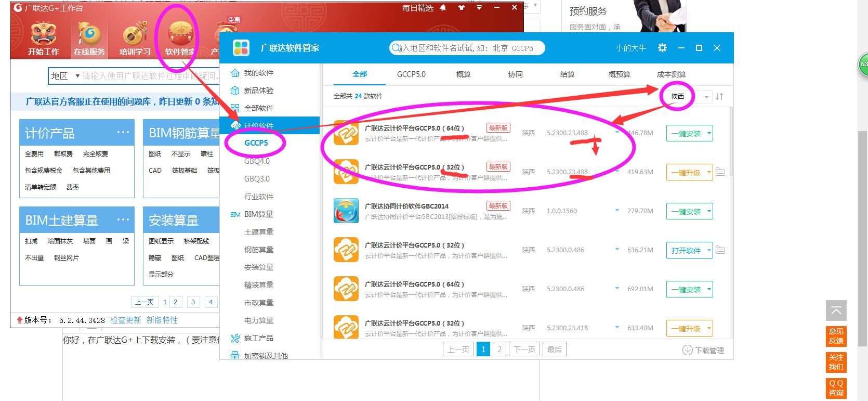Switch to the 概算 tab
This screenshot has height=401, width=868.
464,74
